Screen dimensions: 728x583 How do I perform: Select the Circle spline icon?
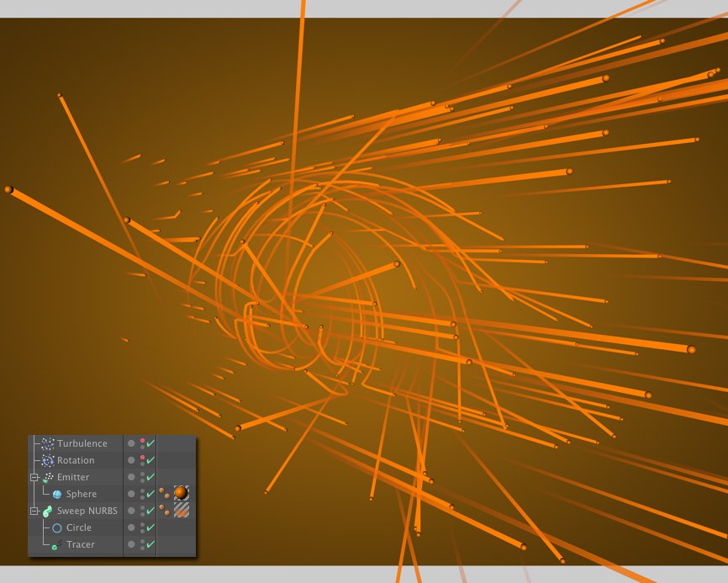(57, 527)
